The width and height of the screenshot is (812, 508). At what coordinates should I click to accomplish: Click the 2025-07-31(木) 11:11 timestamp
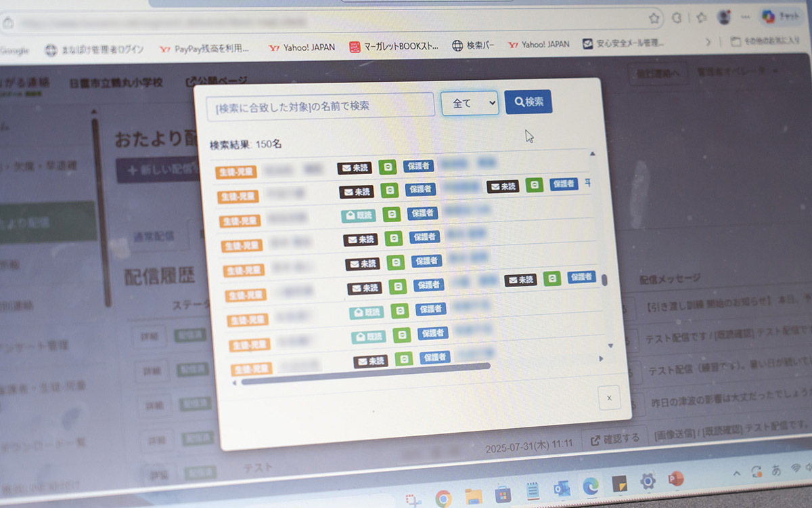(x=529, y=444)
